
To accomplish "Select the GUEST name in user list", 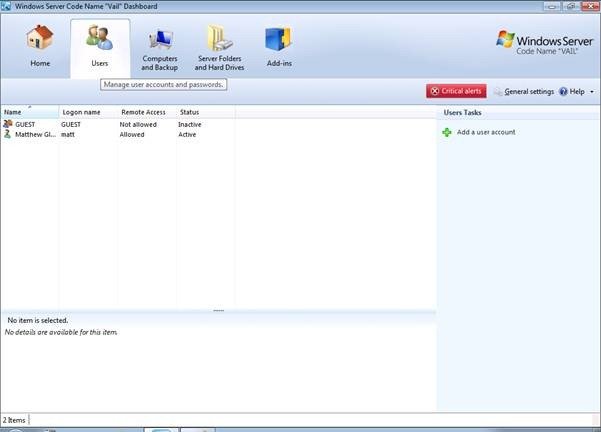I will (25, 125).
